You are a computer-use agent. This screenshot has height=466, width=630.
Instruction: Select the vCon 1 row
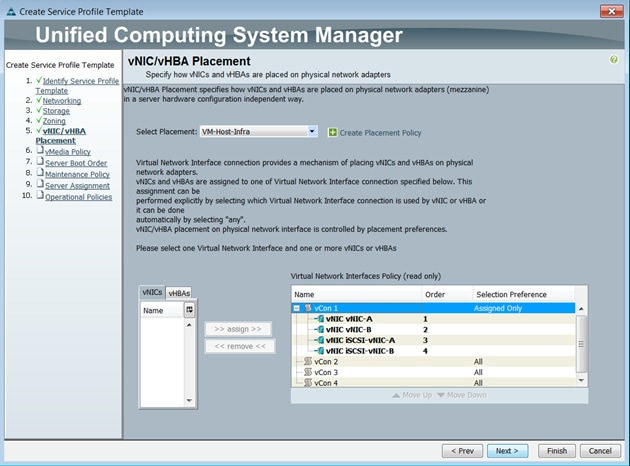pyautogui.click(x=433, y=308)
